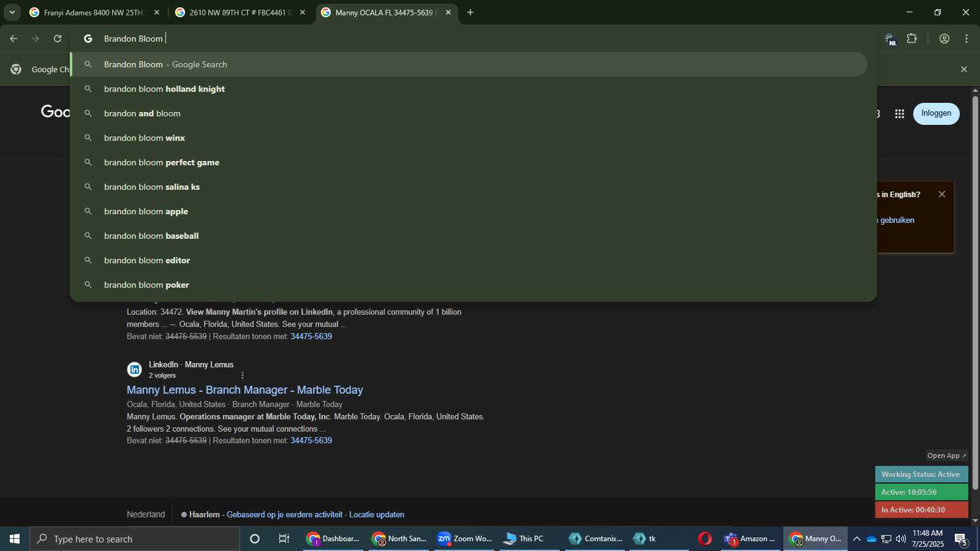This screenshot has width=980, height=551.
Task: Open Cortana circle icon on taskbar
Action: [255, 539]
